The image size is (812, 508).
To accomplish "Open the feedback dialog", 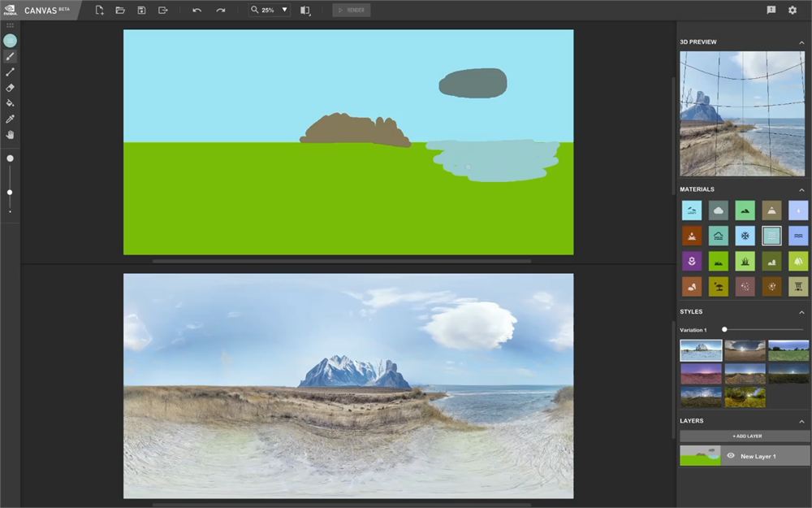I will [771, 10].
